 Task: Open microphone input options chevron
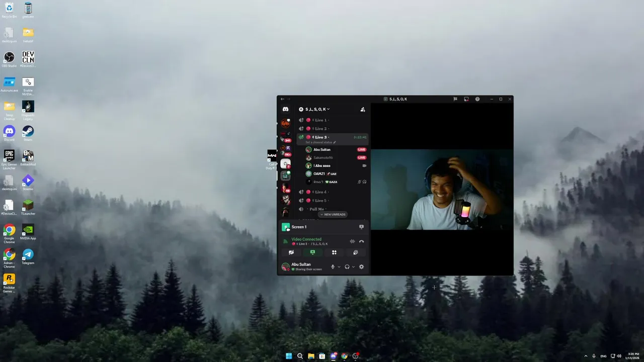(x=339, y=267)
